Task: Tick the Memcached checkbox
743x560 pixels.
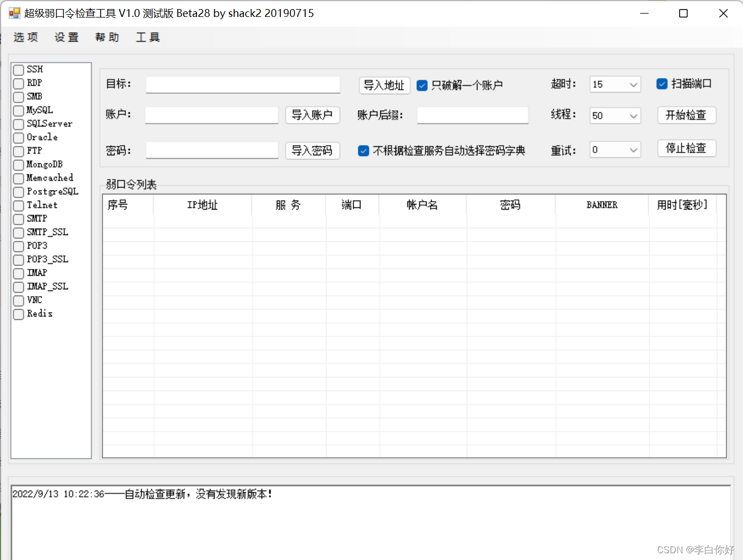Action: (x=19, y=178)
